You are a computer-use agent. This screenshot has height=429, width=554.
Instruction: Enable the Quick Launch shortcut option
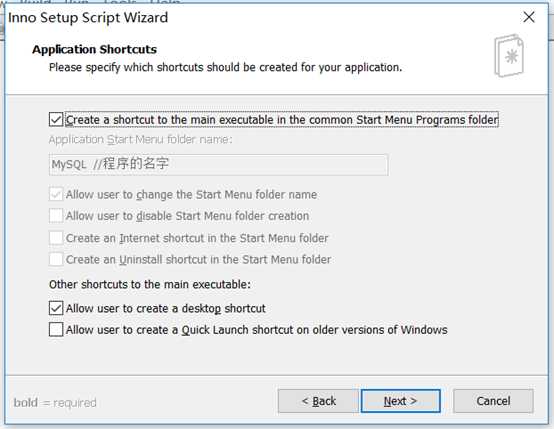tap(56, 329)
